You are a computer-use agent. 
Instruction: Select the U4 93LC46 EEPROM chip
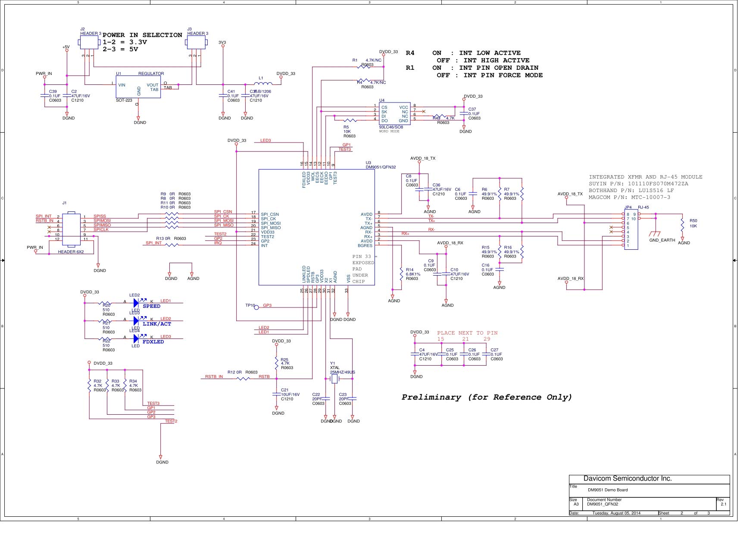coord(395,114)
